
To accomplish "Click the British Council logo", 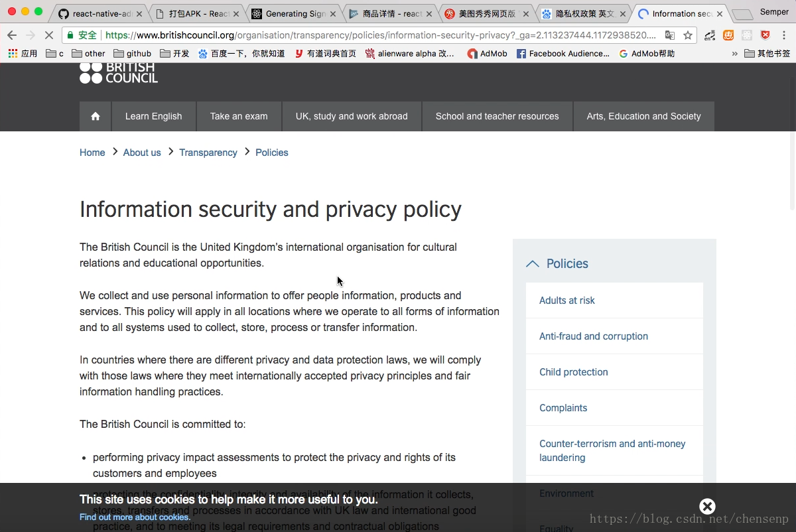I will coord(119,73).
